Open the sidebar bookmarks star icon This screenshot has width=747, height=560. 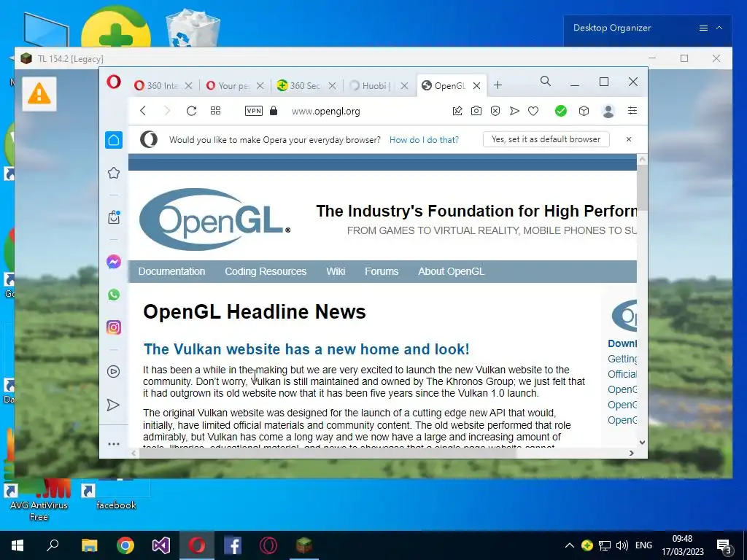coord(114,173)
